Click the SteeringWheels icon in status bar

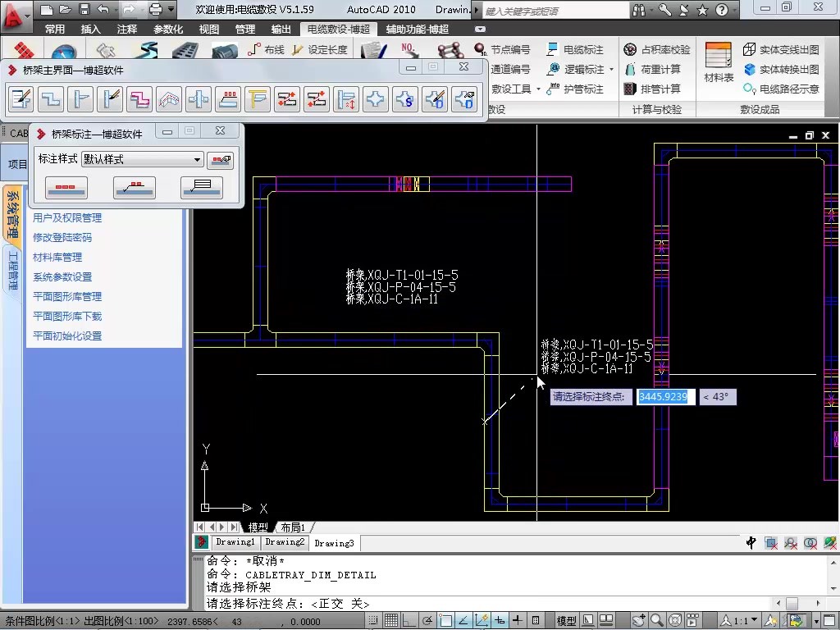[675, 620]
